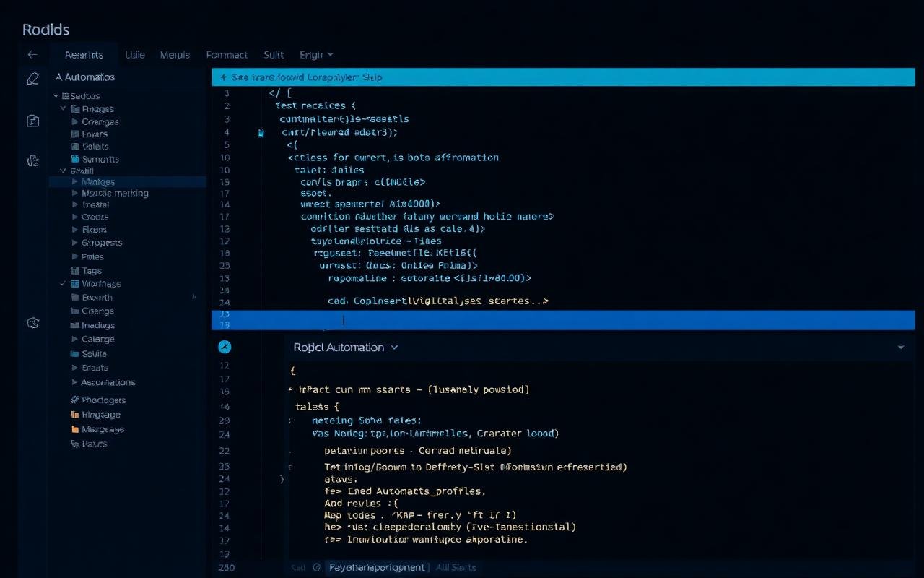
Task: Open the clipboard sidebar icon
Action: tap(32, 121)
